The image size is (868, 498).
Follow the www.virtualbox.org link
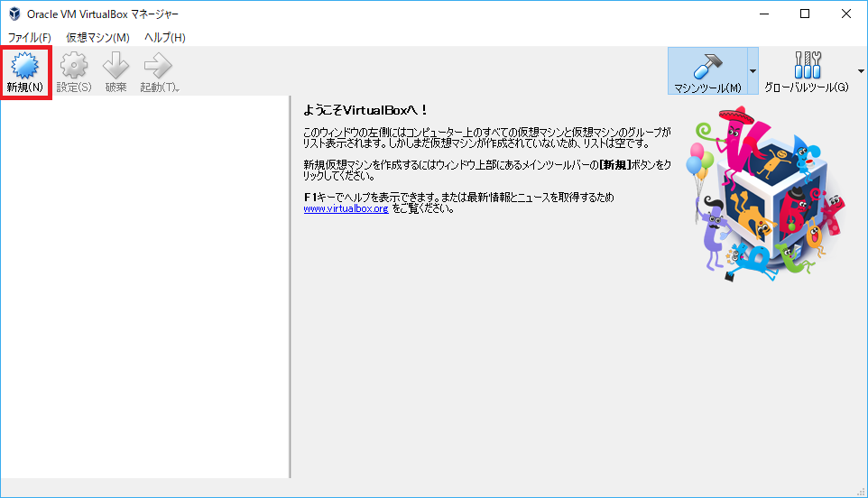pos(346,208)
